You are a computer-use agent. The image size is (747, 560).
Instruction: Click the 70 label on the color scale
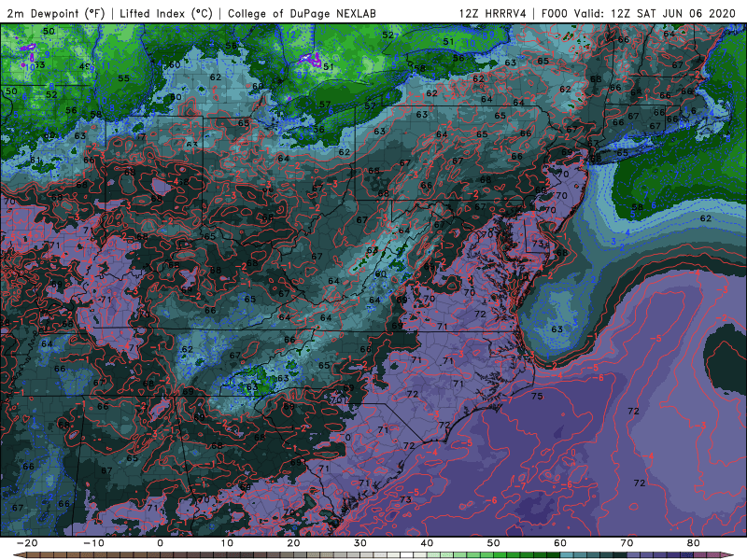[627, 543]
